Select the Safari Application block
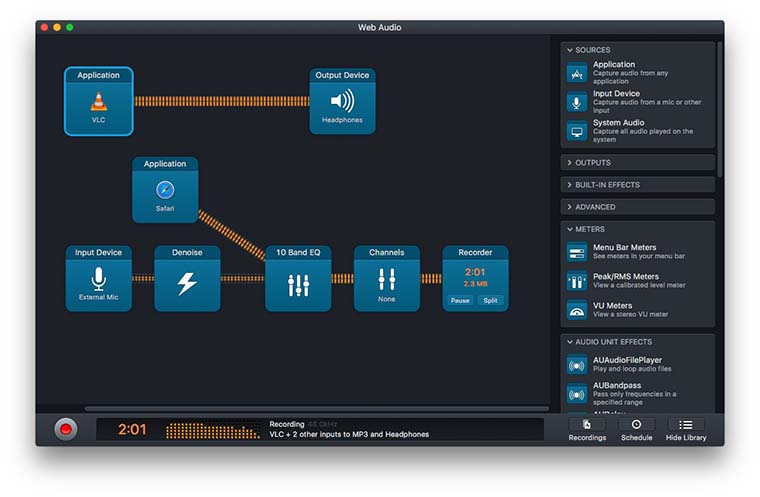 coord(165,190)
